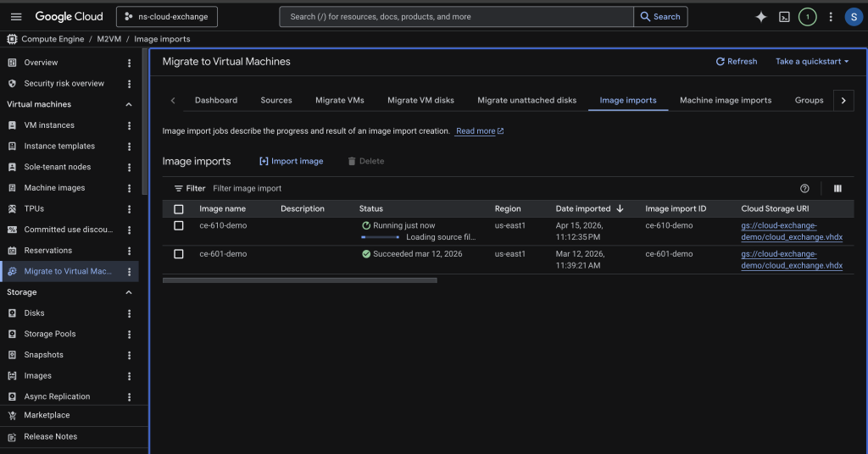868x454 pixels.
Task: Click the Images sidebar icon
Action: pyautogui.click(x=12, y=376)
